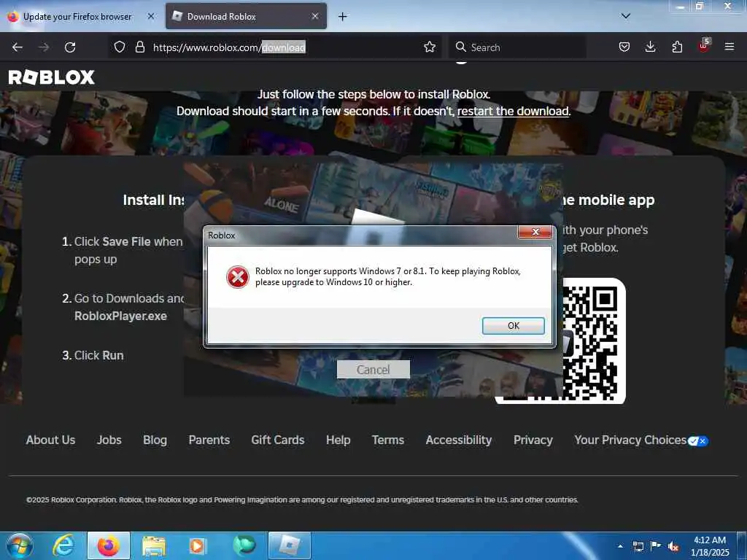Click the muted volume tray icon
Viewport: 747px width, 560px height.
(673, 546)
